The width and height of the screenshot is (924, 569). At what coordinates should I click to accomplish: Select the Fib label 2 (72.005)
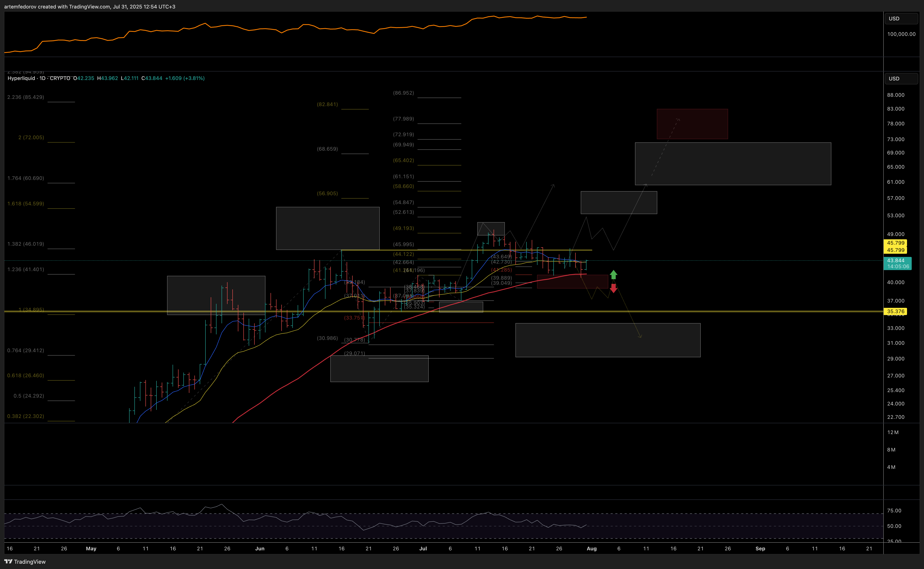31,137
